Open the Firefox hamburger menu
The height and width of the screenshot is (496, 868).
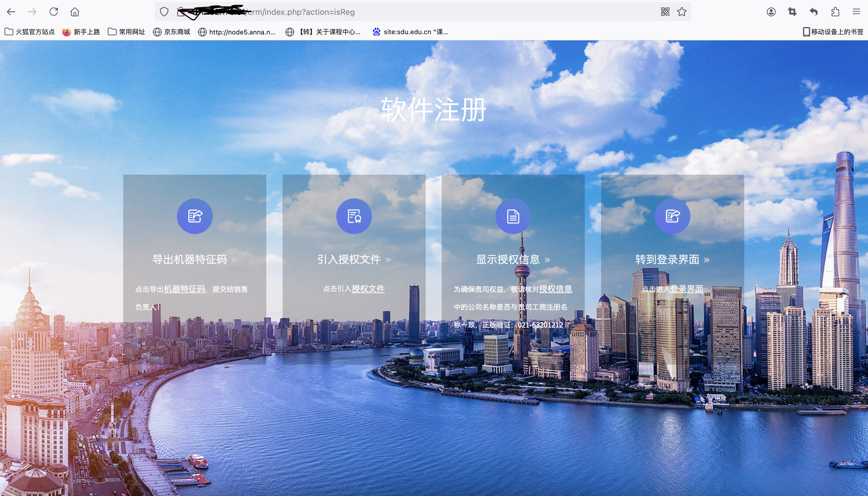pyautogui.click(x=856, y=12)
